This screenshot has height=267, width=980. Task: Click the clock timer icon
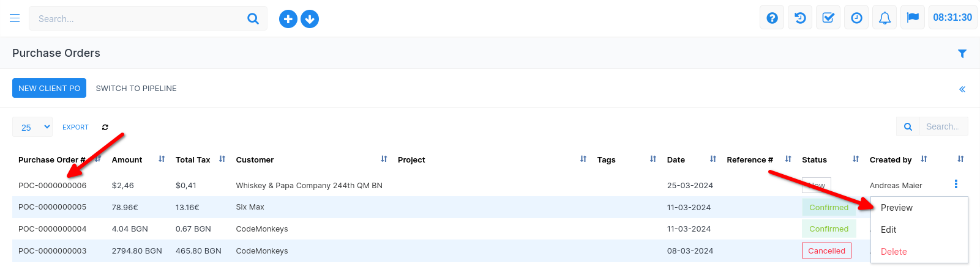(x=856, y=18)
